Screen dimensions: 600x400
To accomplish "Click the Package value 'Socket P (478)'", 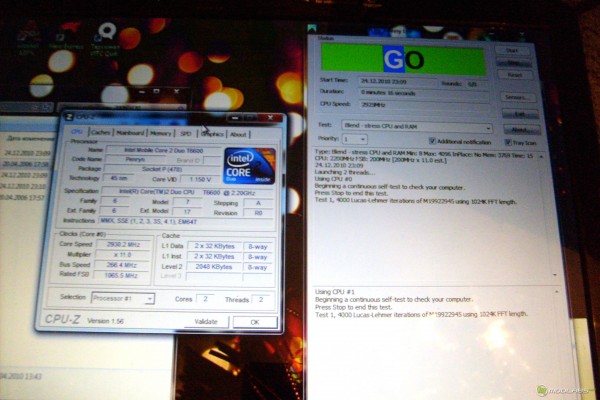I will pos(162,169).
